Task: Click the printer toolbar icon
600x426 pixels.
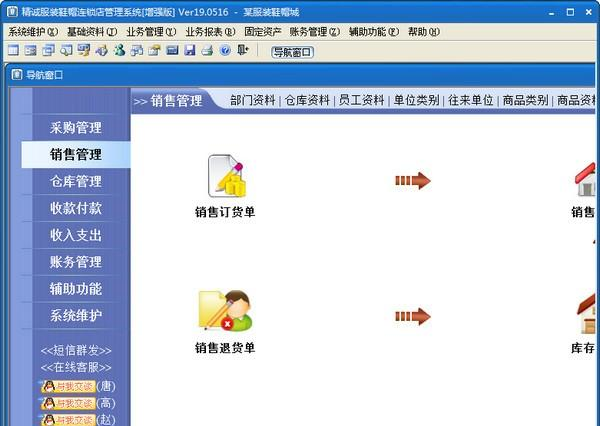Action: coord(207,50)
